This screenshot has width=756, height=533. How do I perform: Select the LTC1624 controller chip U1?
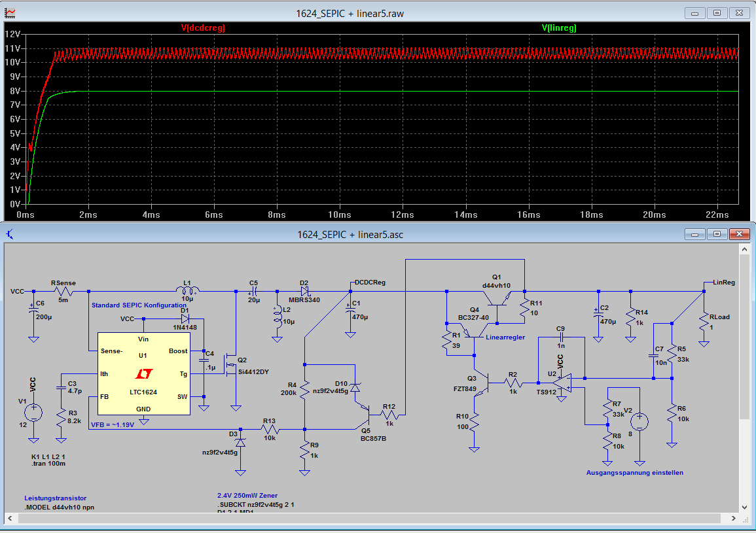click(144, 373)
